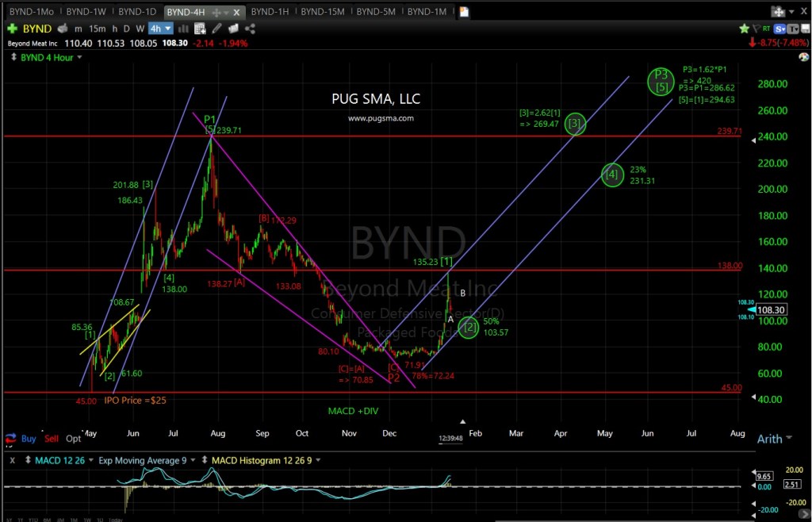This screenshot has height=522, width=812.
Task: Select the BYND-5M tab
Action: click(376, 11)
